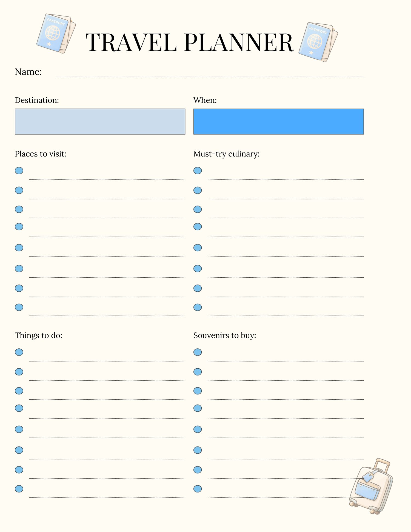This screenshot has height=532, width=411.
Task: Click the TRAVEL PLANNER title text
Action: coord(189,42)
